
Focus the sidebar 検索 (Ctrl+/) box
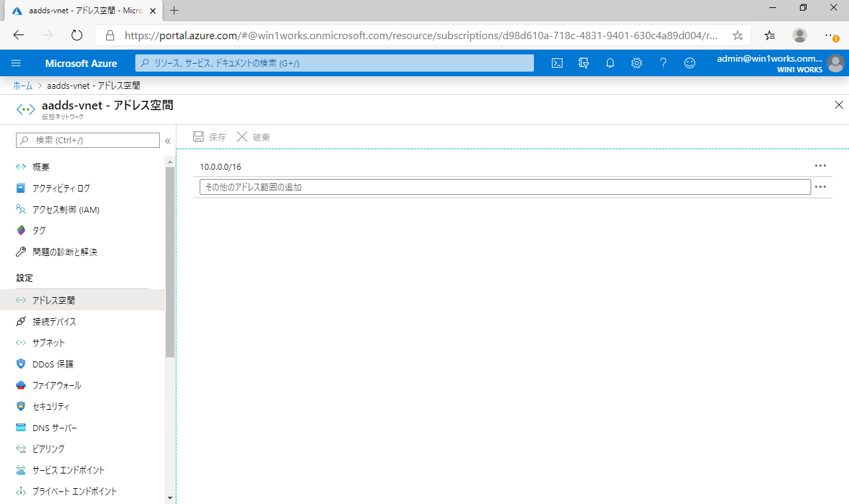88,141
